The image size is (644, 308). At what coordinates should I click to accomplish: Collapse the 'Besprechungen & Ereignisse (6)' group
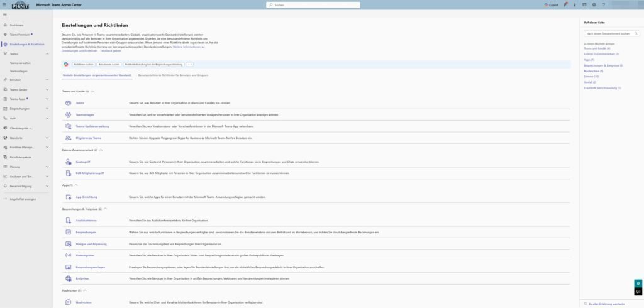106,209
